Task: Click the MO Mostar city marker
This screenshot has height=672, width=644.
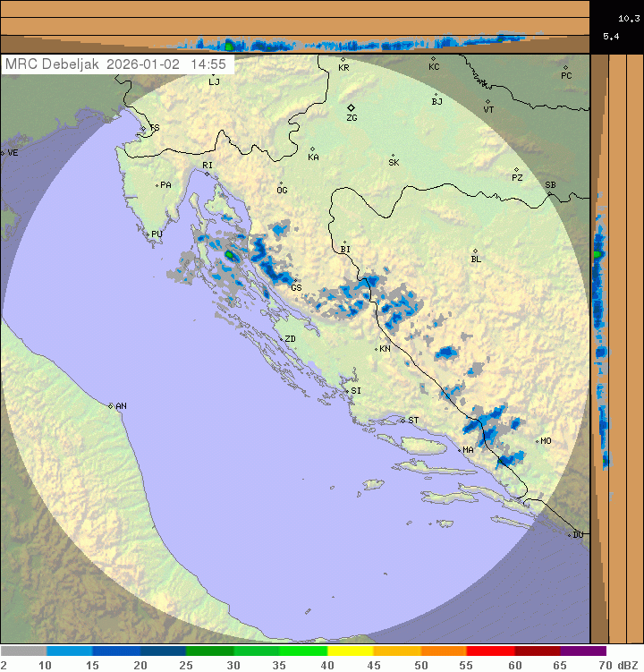Action: 538,440
